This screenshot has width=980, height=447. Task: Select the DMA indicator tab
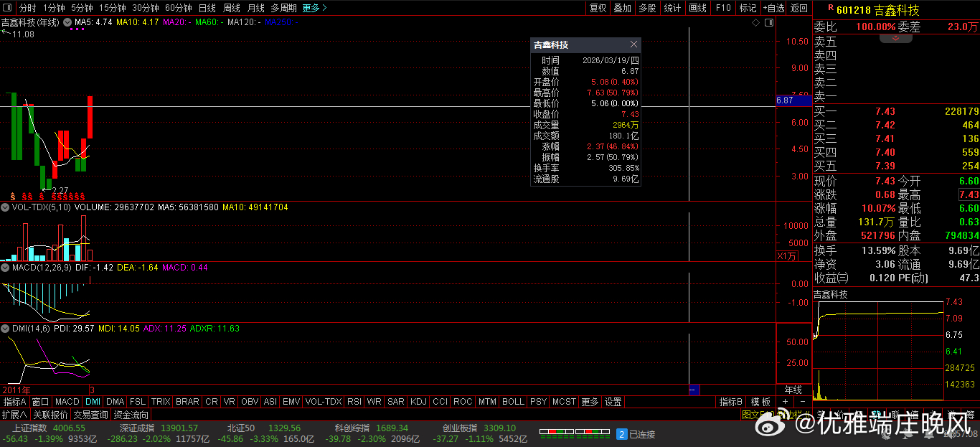(x=116, y=402)
